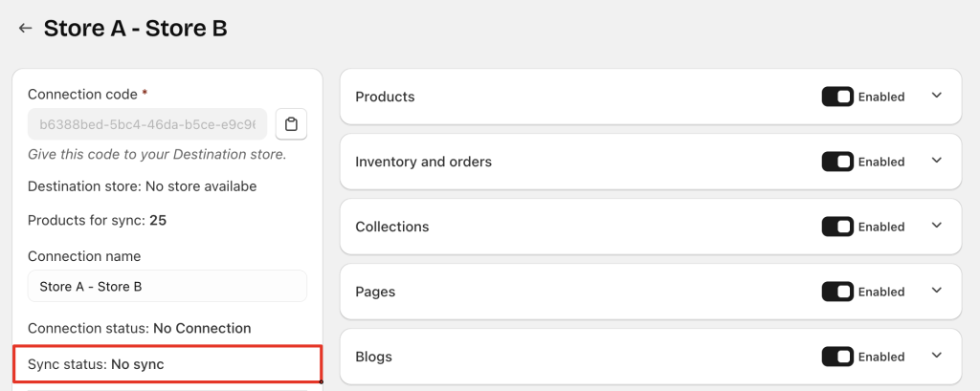Expand the Blogs section chevron
Image resolution: width=980 pixels, height=391 pixels.
[x=937, y=357]
